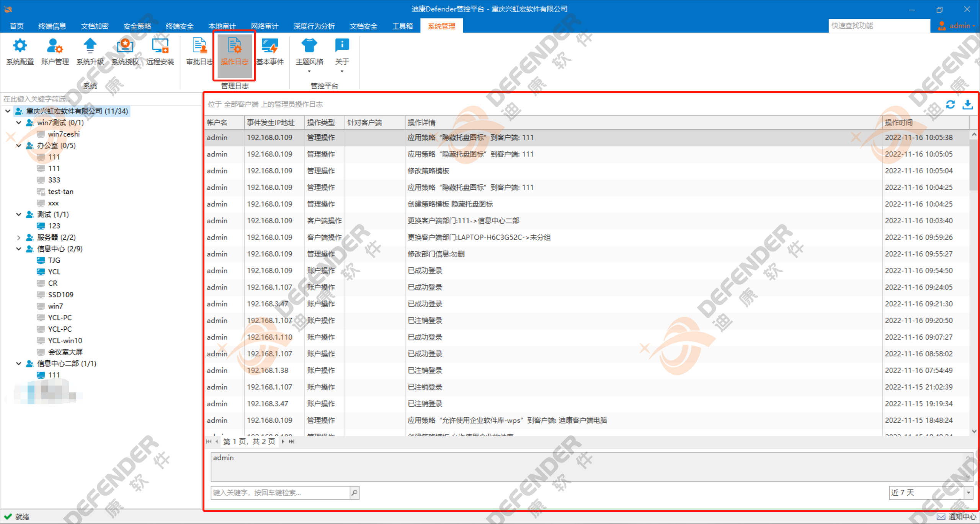Click the search magnifier icon
Screen dimensions: 980x524
click(354, 493)
